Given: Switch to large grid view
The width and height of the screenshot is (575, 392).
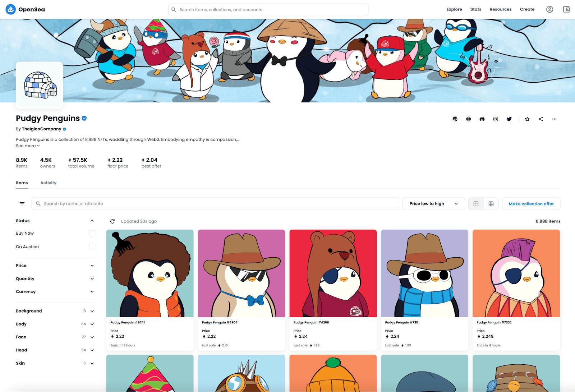Looking at the screenshot, I should [476, 204].
